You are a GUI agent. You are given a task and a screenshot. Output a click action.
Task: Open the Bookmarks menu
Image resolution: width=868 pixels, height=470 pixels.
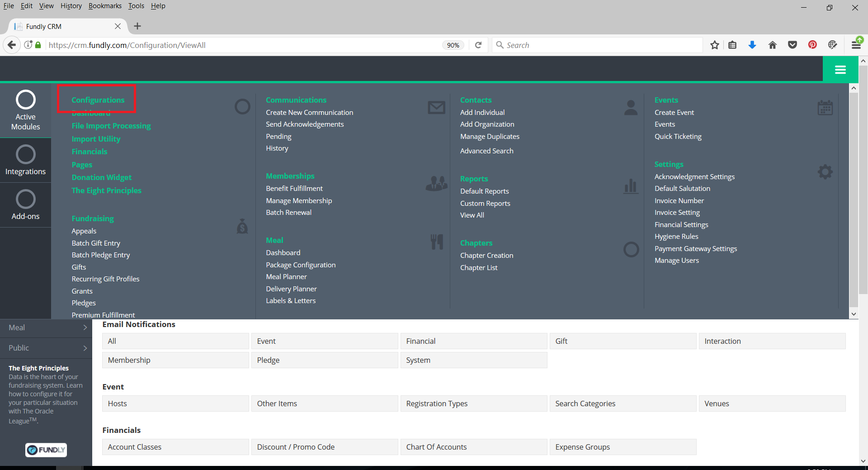pos(105,6)
